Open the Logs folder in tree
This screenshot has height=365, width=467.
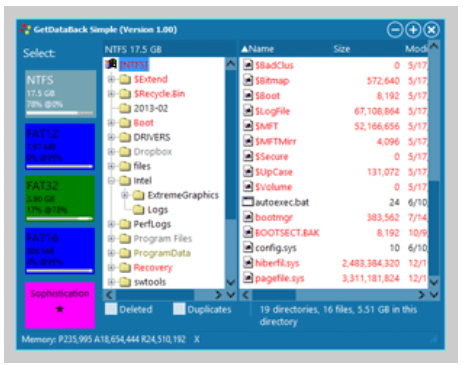click(x=157, y=210)
